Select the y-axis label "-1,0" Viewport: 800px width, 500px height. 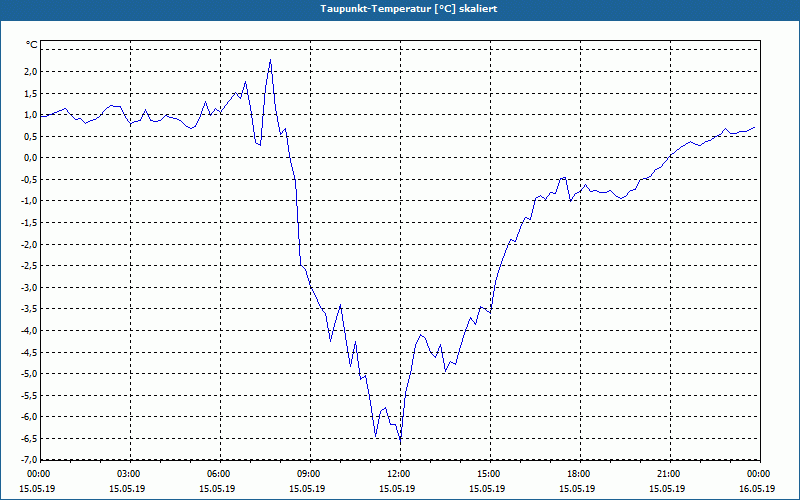point(29,201)
